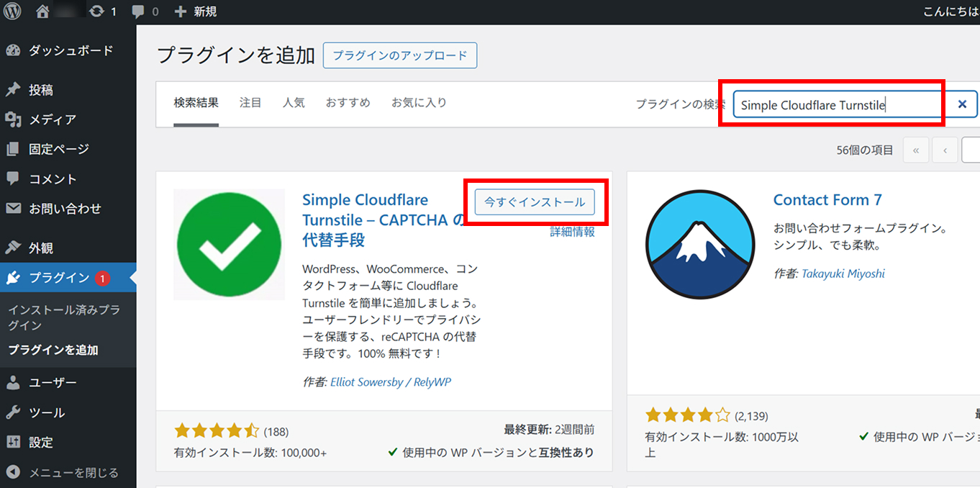Open Contact Form 7 title link

827,200
